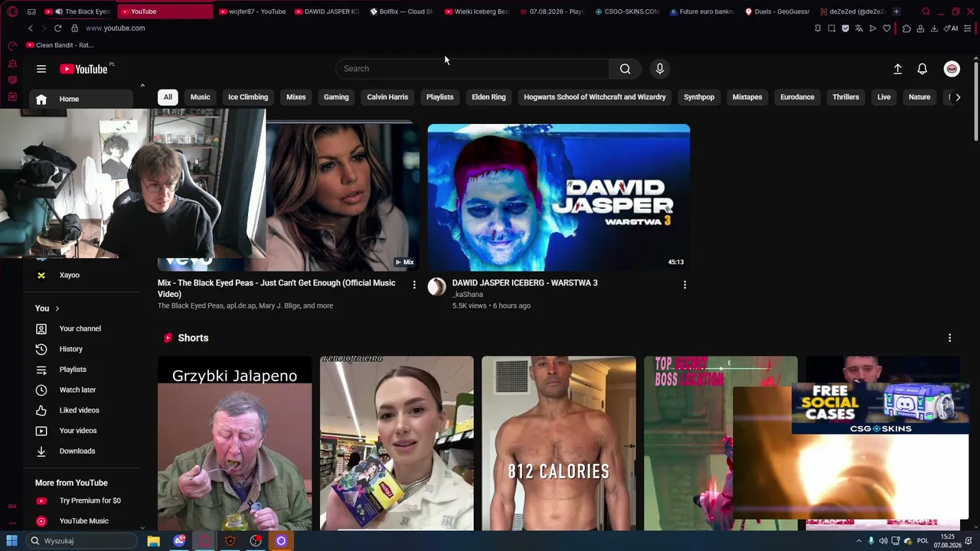
Task: Expand the You section chevron
Action: (x=57, y=308)
